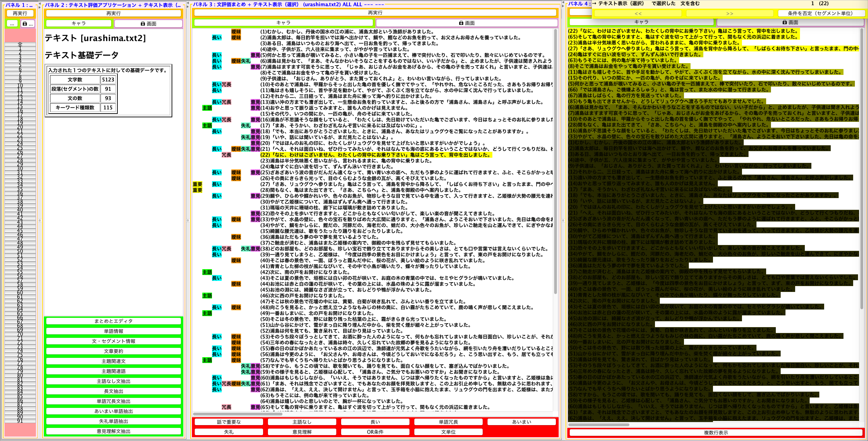Click キャラ button in Panel 2

pyautogui.click(x=79, y=23)
